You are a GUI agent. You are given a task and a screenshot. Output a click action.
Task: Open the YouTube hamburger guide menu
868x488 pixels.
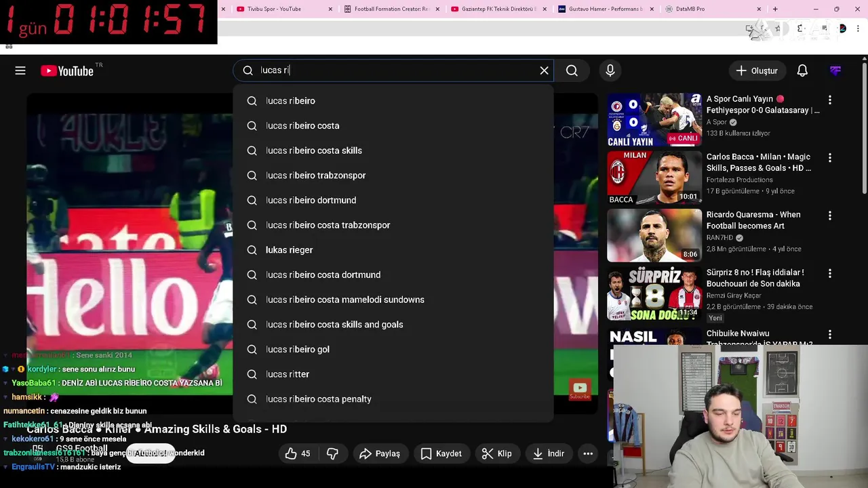[x=20, y=70]
